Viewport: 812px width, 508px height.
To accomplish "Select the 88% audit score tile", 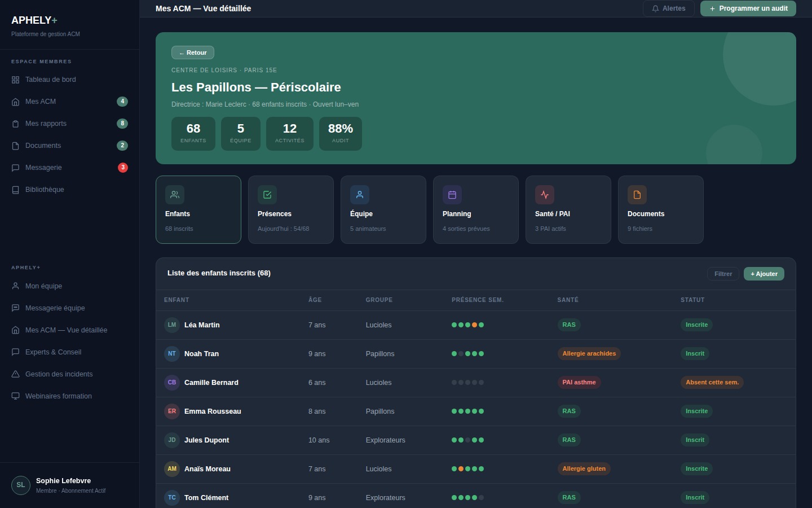I will coord(340,134).
